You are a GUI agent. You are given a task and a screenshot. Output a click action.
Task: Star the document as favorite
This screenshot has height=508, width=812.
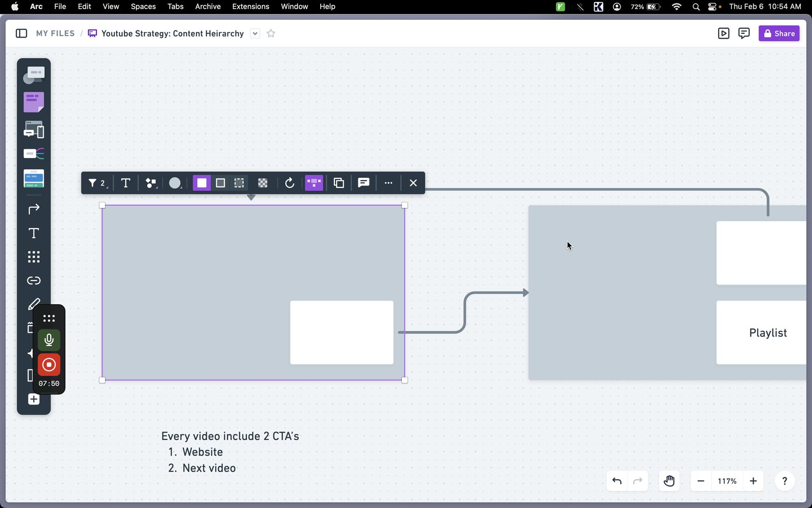pyautogui.click(x=271, y=34)
